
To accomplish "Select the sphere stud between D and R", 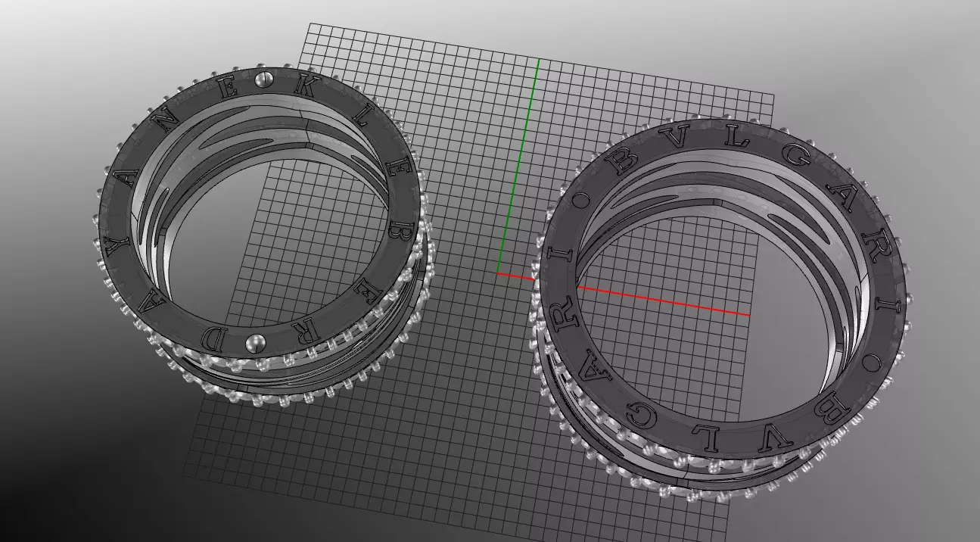I will click(x=257, y=343).
